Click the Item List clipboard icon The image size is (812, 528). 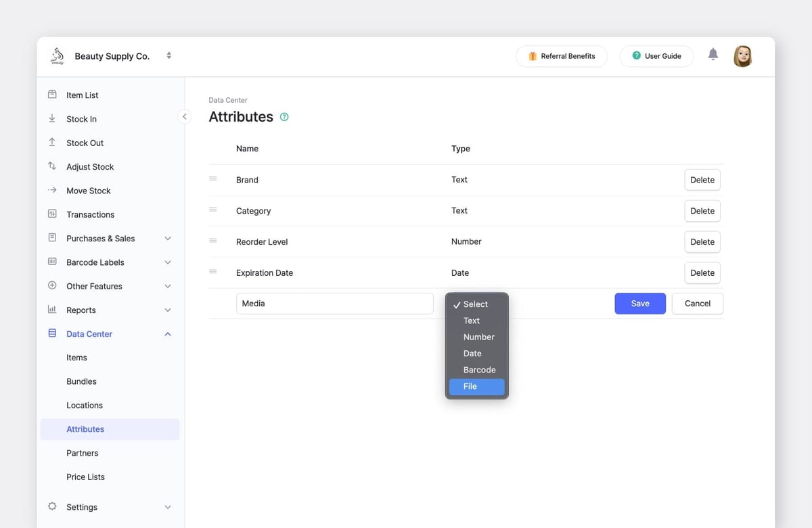click(53, 95)
